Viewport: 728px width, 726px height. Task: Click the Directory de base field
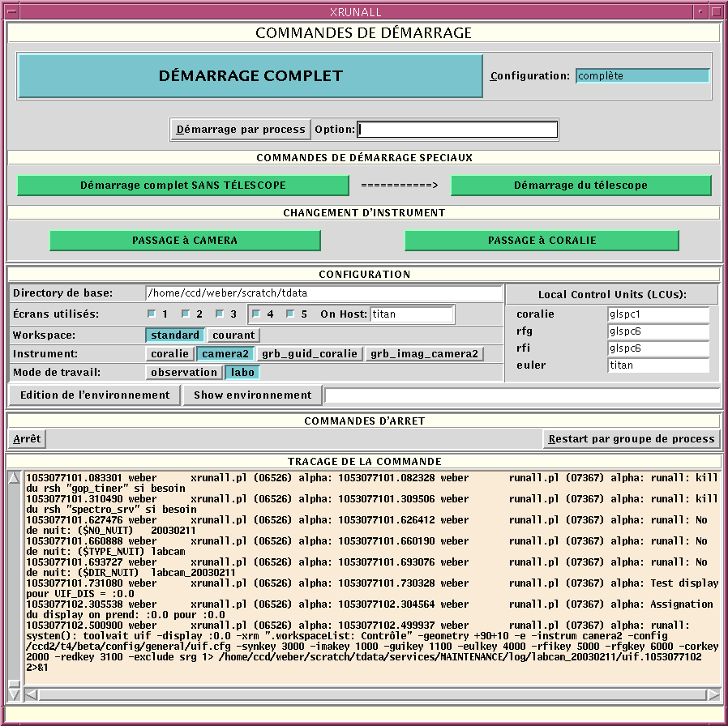coord(323,293)
